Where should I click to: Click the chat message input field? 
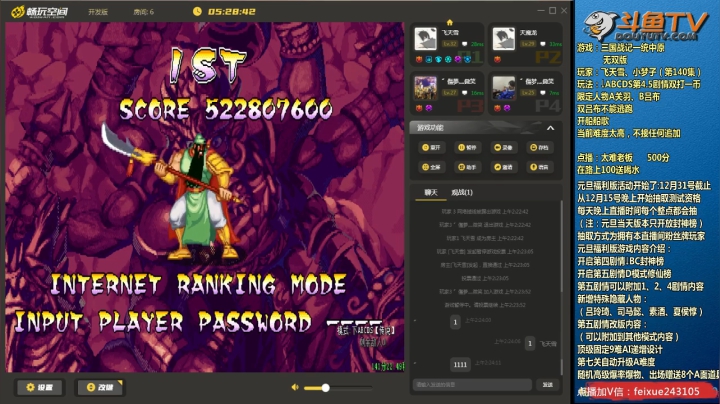[x=472, y=385]
